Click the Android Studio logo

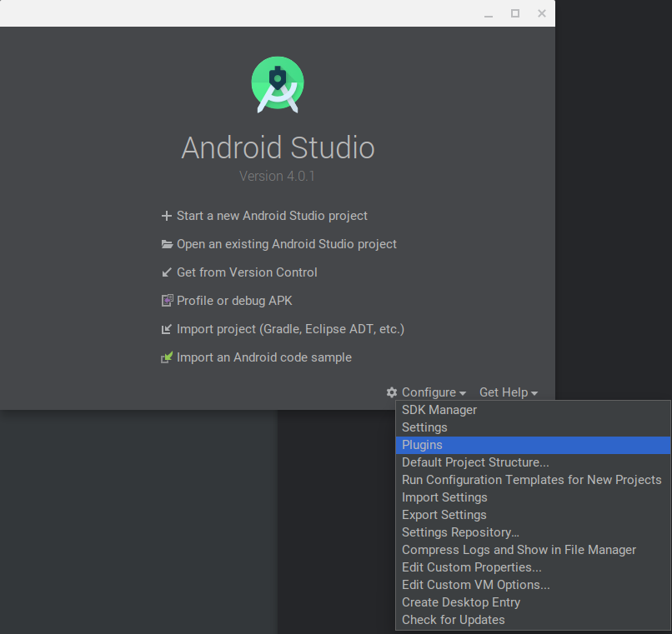click(278, 85)
